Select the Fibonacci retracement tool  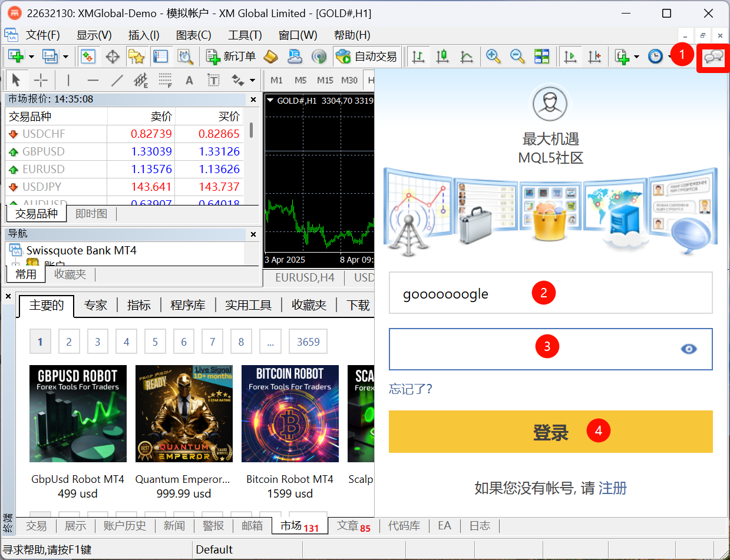(x=166, y=79)
